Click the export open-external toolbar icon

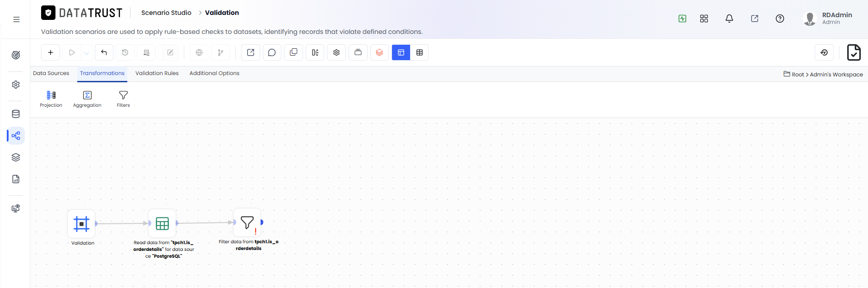pos(251,52)
